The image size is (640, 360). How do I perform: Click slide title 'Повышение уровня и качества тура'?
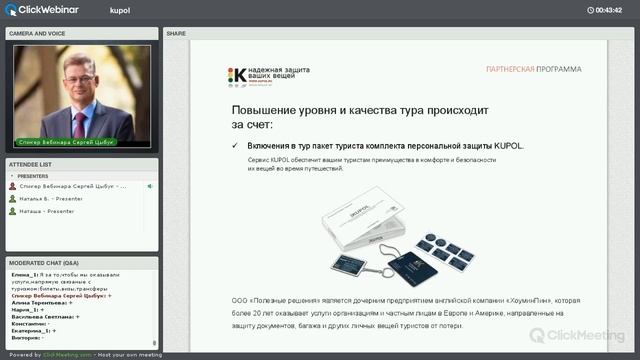coord(360,117)
